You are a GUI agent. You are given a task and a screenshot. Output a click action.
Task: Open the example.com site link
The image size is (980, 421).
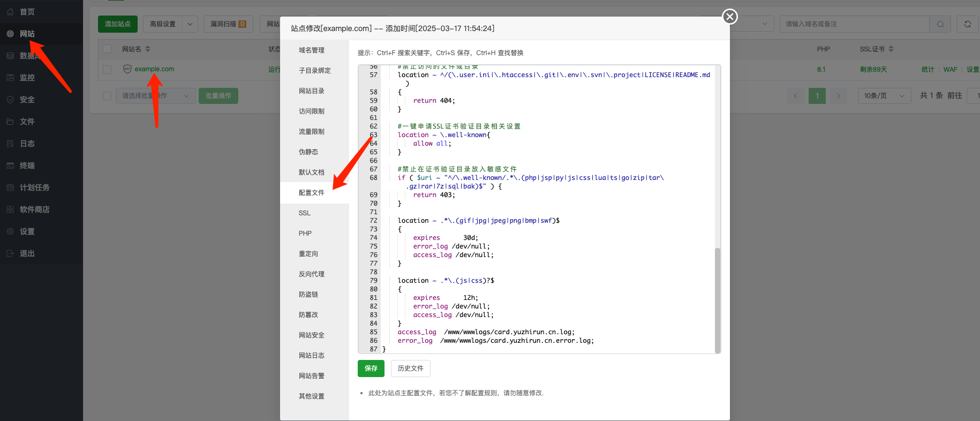[x=154, y=69]
